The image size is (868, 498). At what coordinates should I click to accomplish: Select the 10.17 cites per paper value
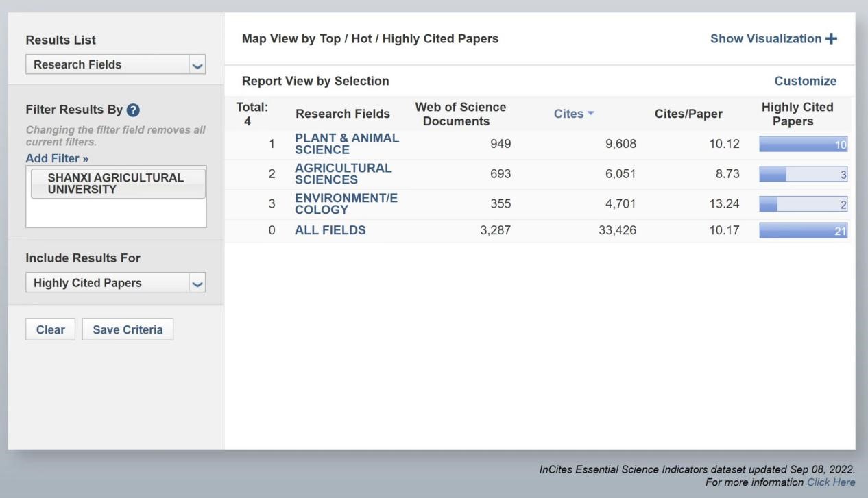click(724, 231)
